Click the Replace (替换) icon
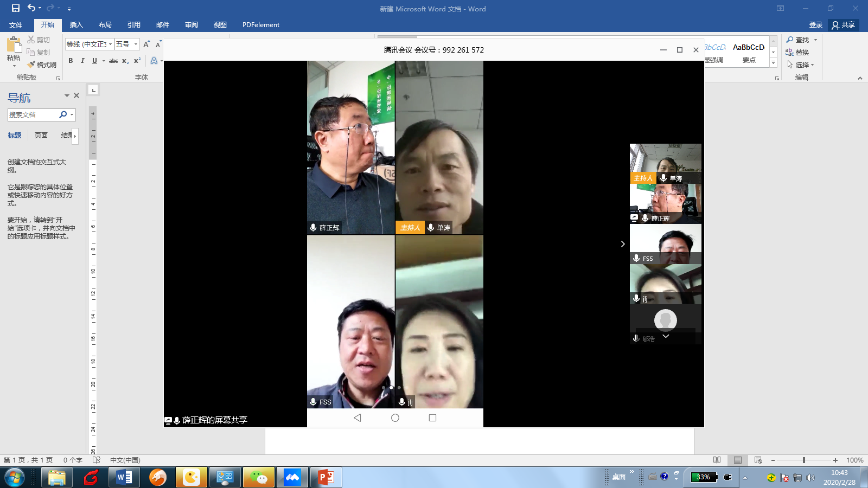Screen dimensions: 868x488 tap(790, 52)
